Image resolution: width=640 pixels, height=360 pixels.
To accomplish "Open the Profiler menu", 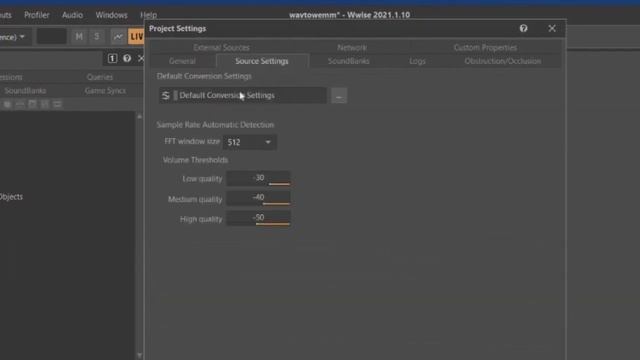I will coord(37,15).
